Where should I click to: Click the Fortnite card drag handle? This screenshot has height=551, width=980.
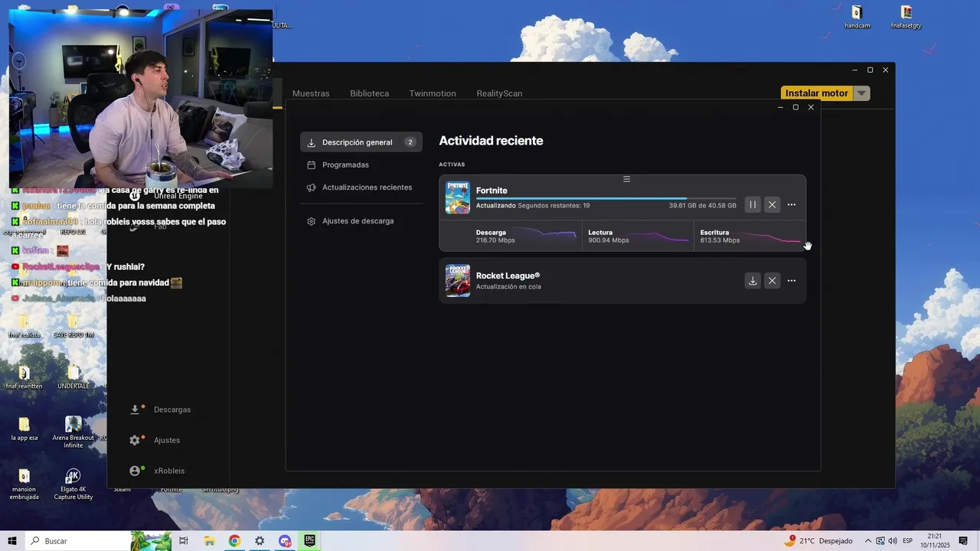pyautogui.click(x=626, y=179)
